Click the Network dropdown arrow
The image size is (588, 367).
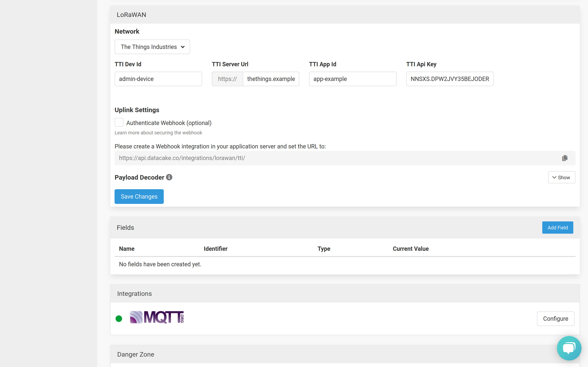(x=183, y=47)
